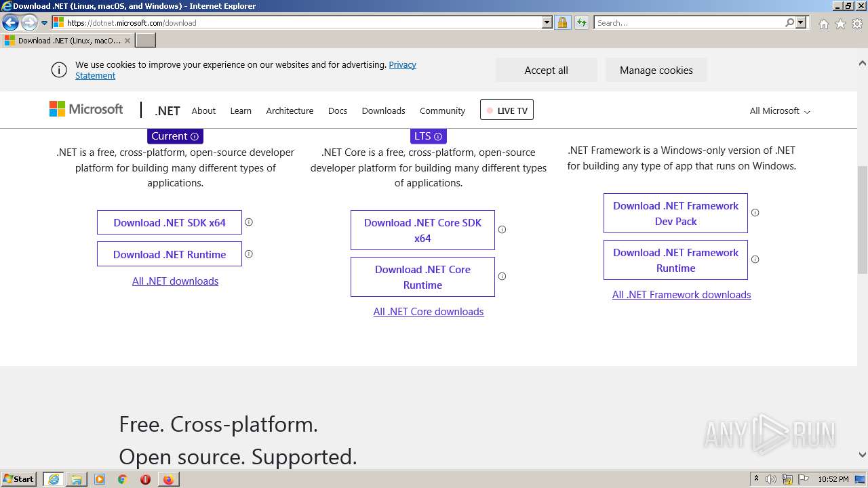Open the Learn menu item
Image resolution: width=868 pixels, height=488 pixels.
click(x=241, y=110)
